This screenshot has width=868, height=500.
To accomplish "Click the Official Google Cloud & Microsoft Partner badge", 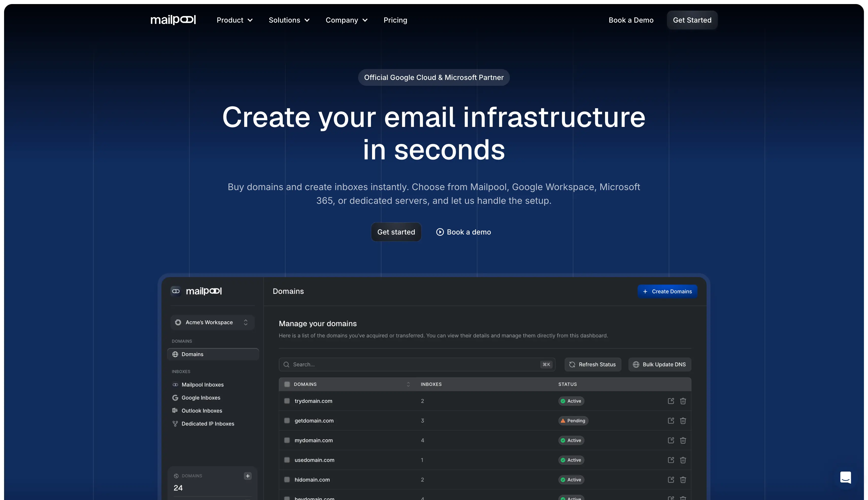I will 434,77.
